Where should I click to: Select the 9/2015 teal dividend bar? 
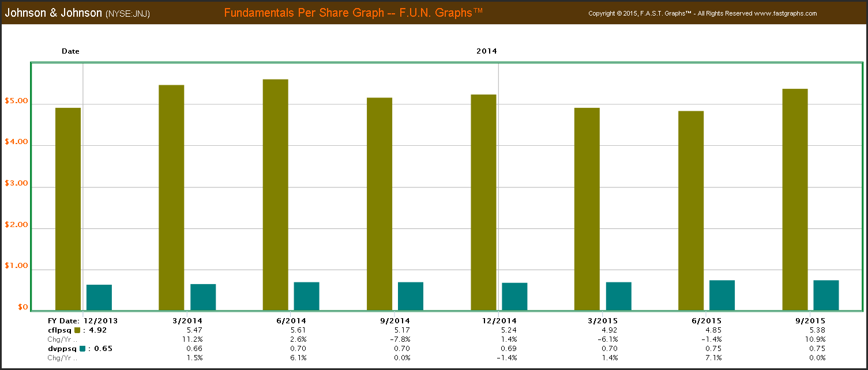(826, 295)
